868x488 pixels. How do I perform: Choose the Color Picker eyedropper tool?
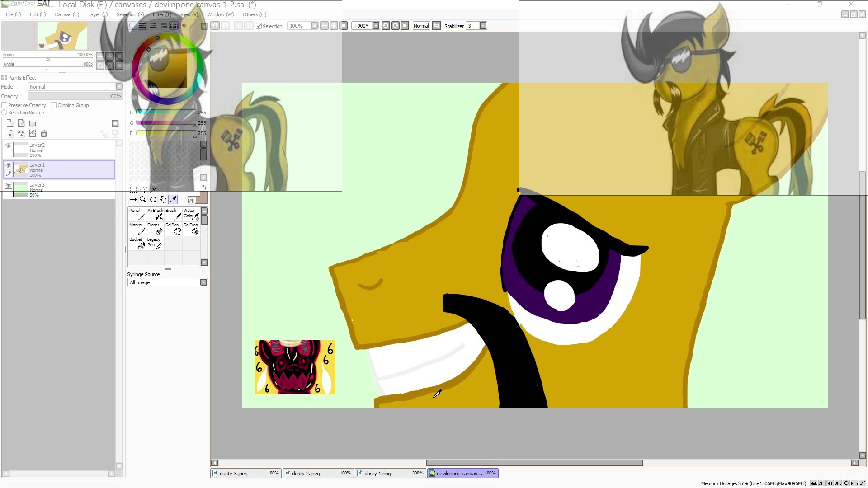tap(173, 200)
